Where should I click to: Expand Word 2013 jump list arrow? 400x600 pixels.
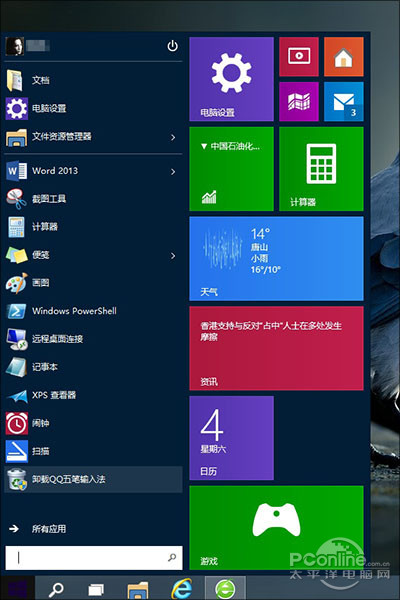pyautogui.click(x=173, y=171)
